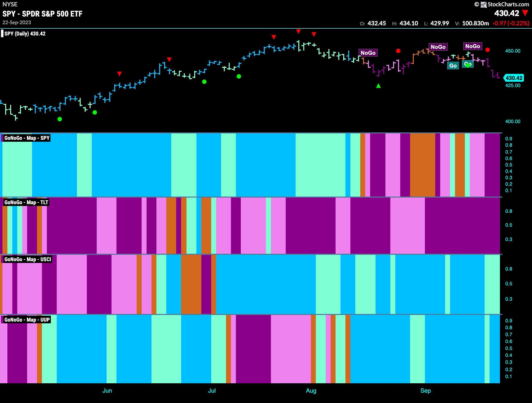Click the green up-triangle marker below the August low
Viewport: 532px width, 403px height.
click(378, 86)
